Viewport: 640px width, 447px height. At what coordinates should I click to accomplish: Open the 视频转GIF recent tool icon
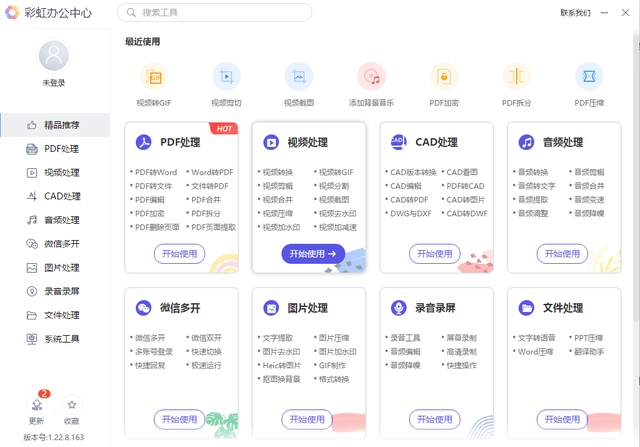point(154,76)
